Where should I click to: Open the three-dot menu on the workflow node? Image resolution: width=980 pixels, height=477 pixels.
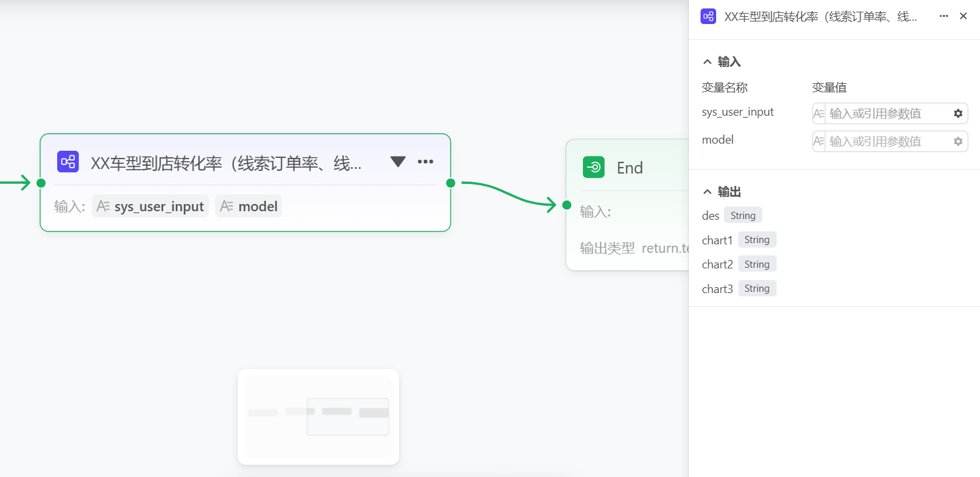pos(426,162)
